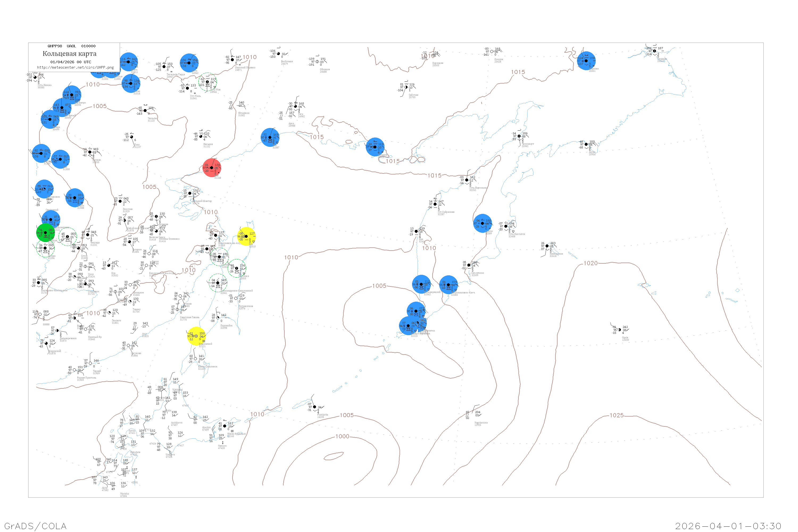The image size is (798, 532).
Task: Click the 2026-04-01-03:30 timestamp at bottom right
Action: 728,526
